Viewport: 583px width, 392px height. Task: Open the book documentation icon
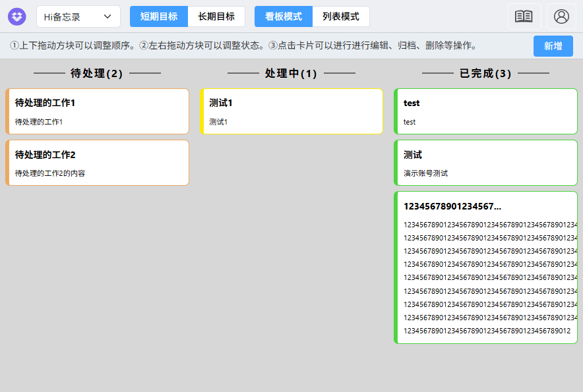click(x=524, y=16)
